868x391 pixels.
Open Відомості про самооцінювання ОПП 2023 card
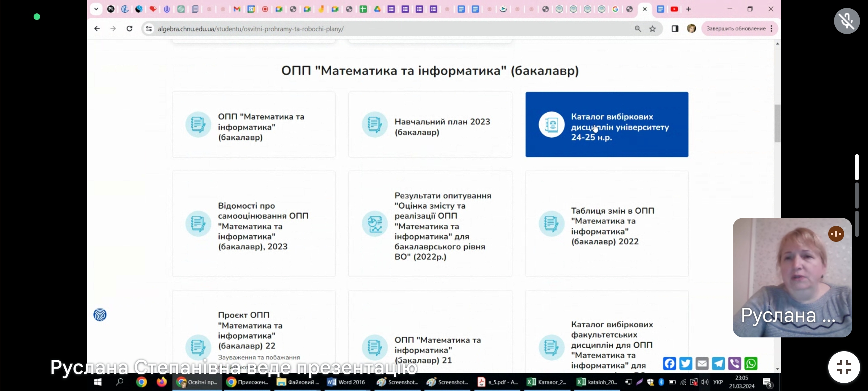(254, 224)
